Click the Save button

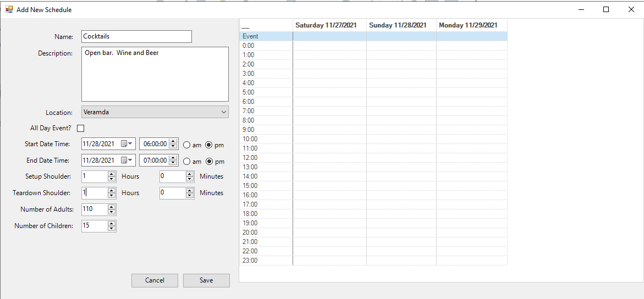206,280
